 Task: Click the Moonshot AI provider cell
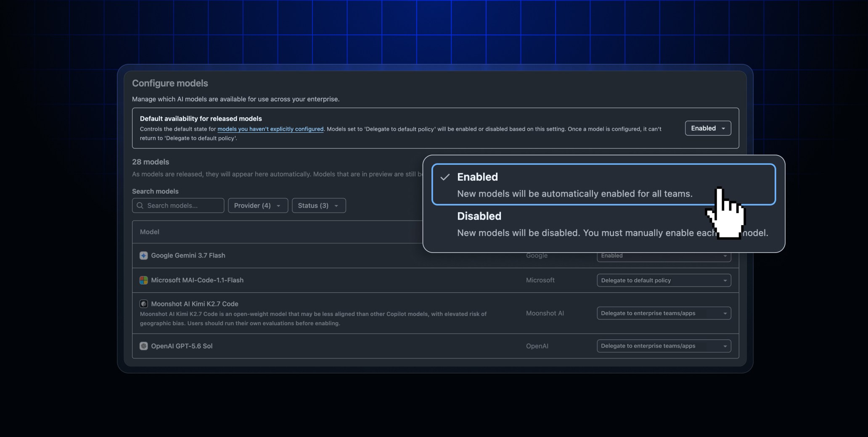point(545,313)
